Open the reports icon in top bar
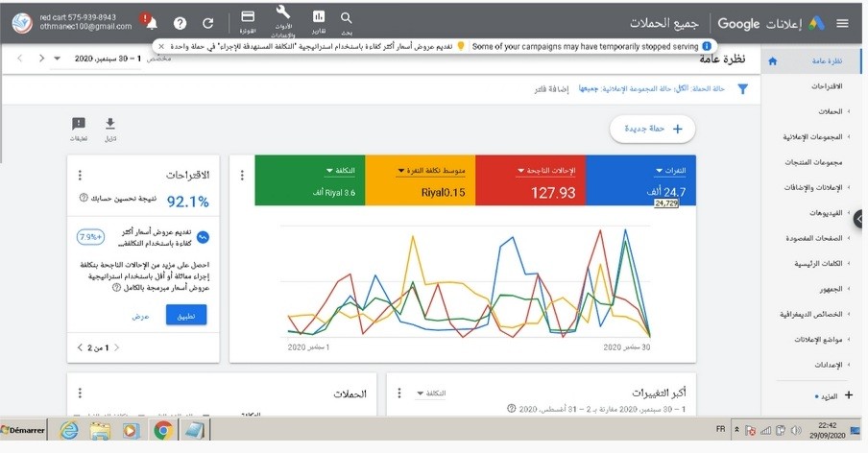 [319, 16]
